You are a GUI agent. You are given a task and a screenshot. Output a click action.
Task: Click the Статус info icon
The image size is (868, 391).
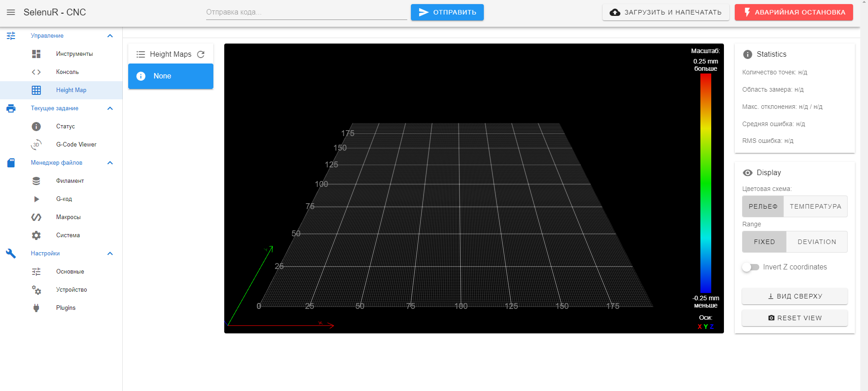36,127
